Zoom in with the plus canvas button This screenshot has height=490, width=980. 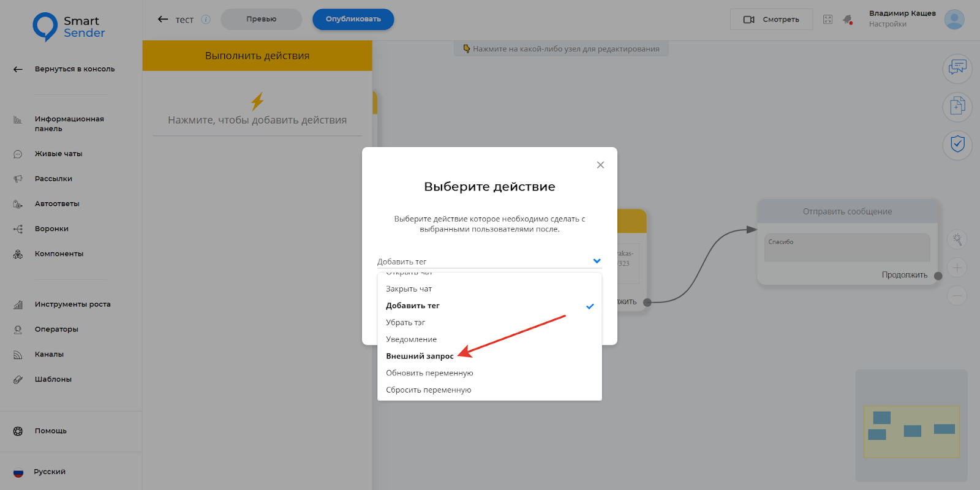pos(957,268)
